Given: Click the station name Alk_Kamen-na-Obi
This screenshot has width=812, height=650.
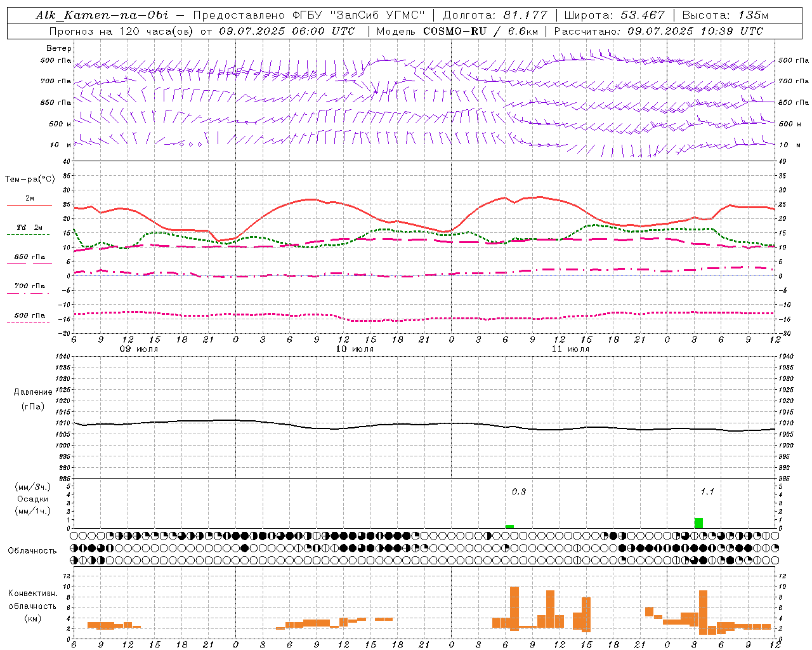Looking at the screenshot, I should (x=101, y=15).
